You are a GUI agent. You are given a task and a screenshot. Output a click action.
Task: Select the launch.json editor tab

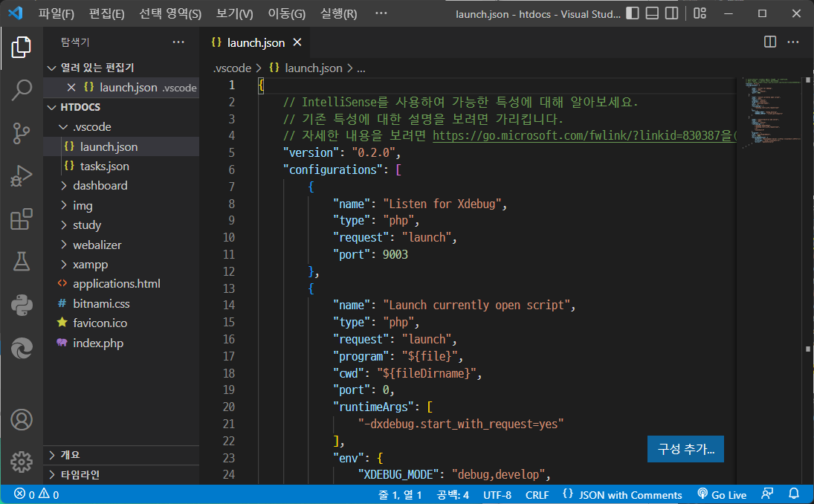click(255, 42)
